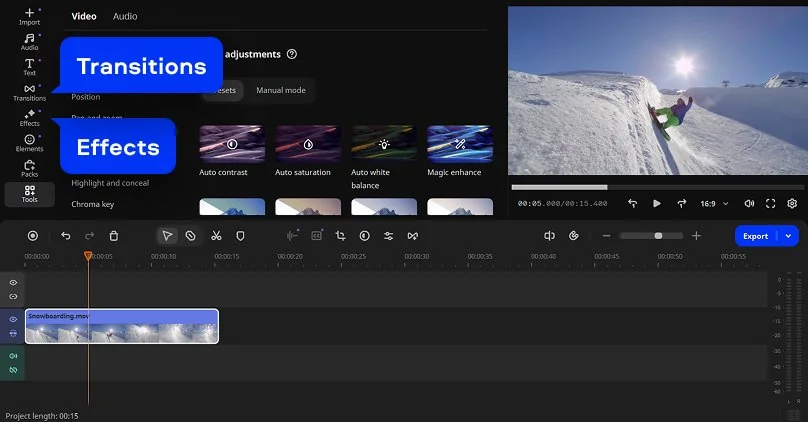The width and height of the screenshot is (808, 422).
Task: Select the scissors cut tool
Action: [x=215, y=236]
